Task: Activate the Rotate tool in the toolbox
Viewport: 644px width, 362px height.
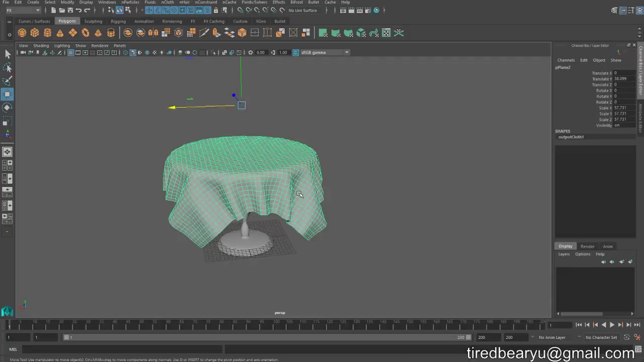Action: [x=8, y=107]
